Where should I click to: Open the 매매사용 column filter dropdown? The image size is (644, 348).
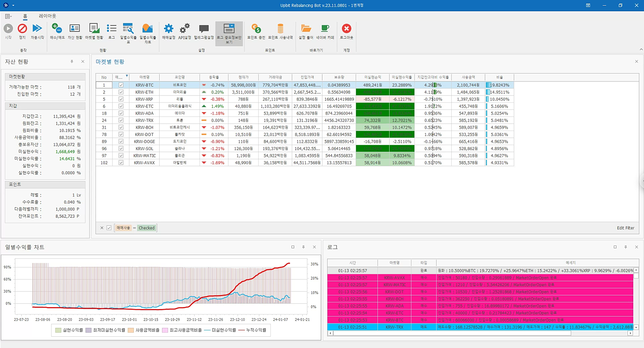click(x=127, y=76)
